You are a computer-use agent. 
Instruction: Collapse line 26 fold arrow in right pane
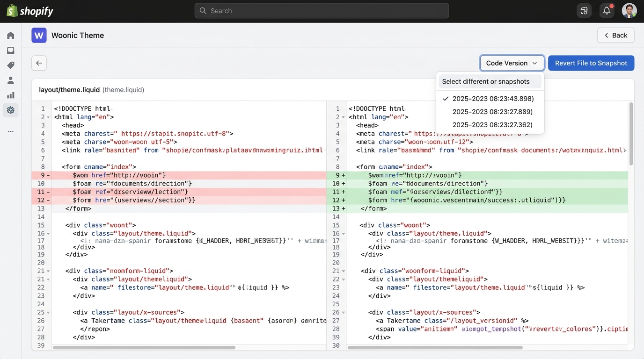pos(344,312)
